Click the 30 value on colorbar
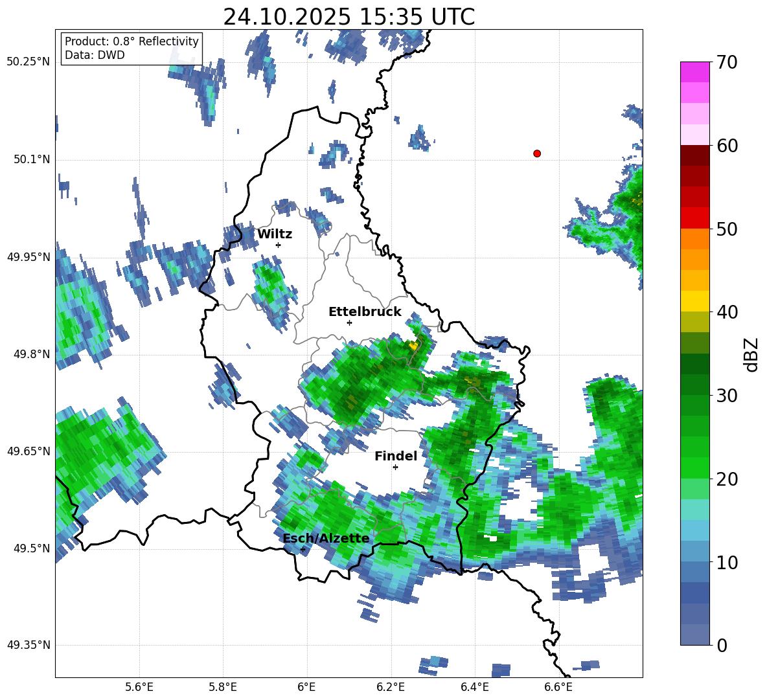This screenshot has height=700, width=767. [x=727, y=396]
